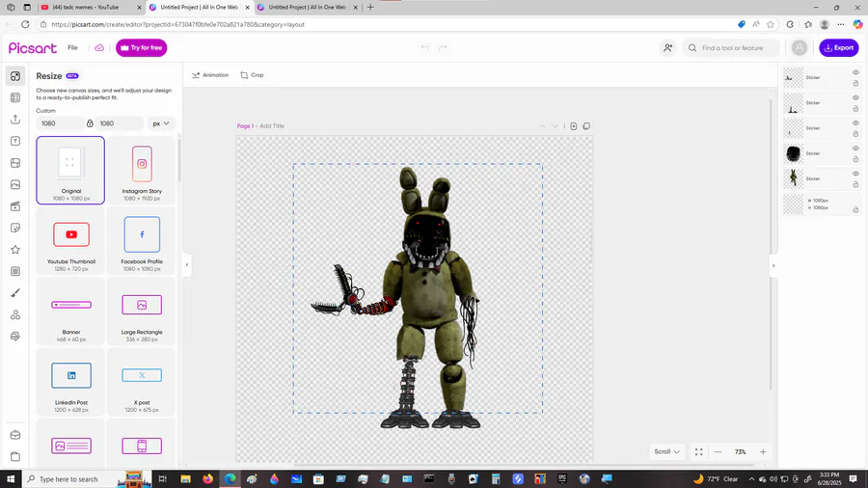Switch to the tadc memes YouTube tab

click(x=91, y=7)
